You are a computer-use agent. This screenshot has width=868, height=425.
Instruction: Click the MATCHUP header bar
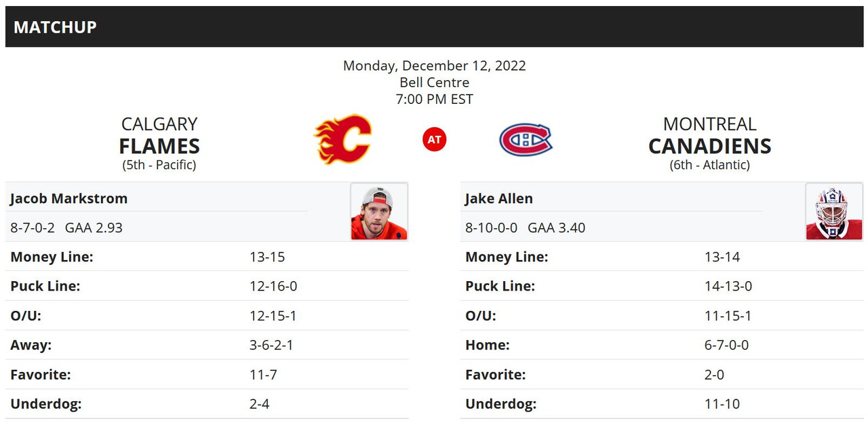click(x=434, y=26)
